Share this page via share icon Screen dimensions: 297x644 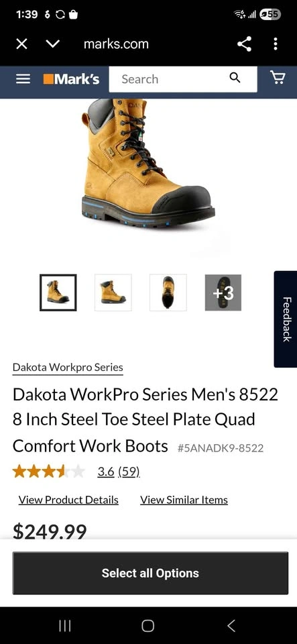tap(244, 44)
